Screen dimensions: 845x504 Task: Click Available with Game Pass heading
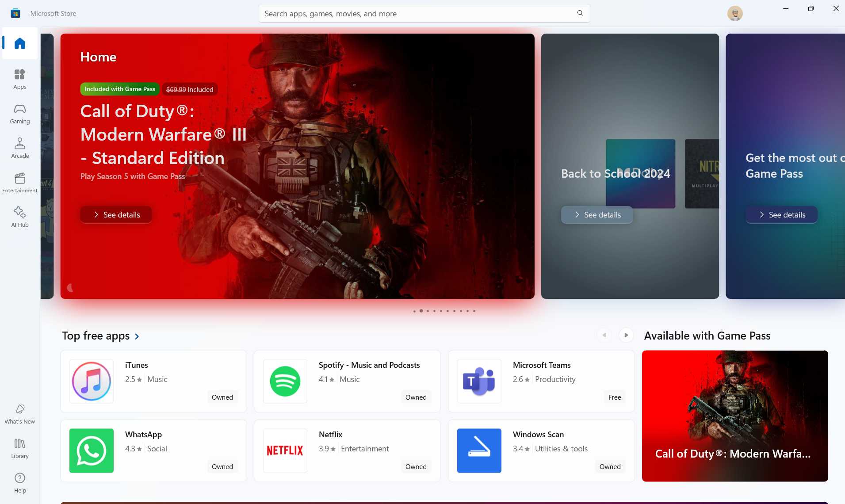coord(707,336)
